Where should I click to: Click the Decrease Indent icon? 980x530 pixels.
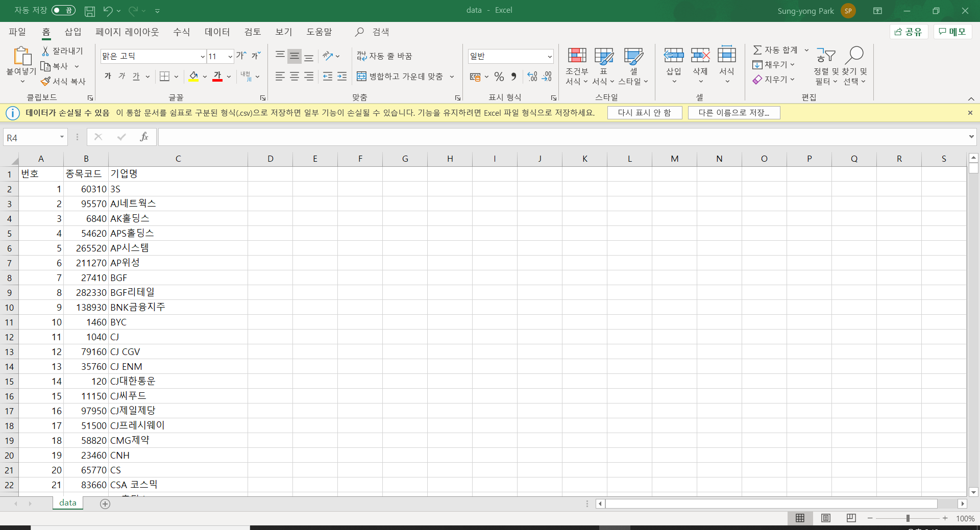[328, 77]
